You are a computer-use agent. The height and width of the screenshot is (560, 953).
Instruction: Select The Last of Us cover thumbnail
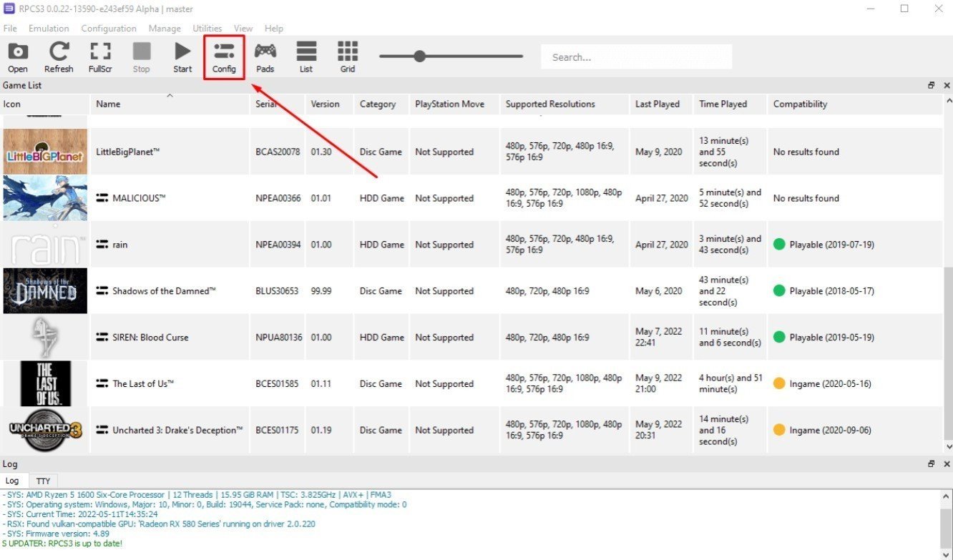click(x=45, y=384)
